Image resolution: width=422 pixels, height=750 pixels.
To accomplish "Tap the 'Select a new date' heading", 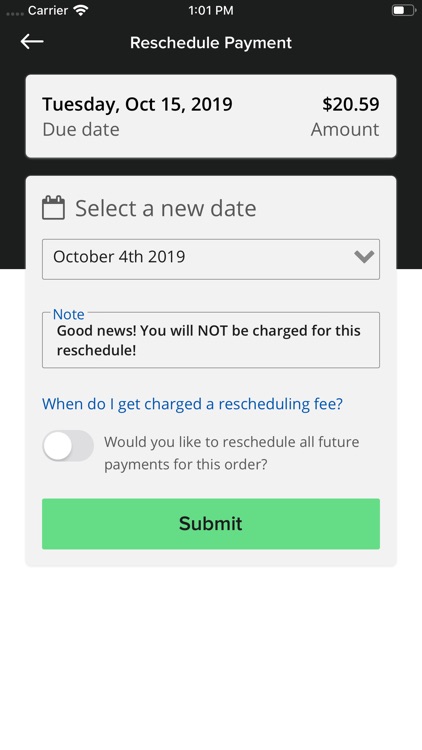I will point(166,209).
